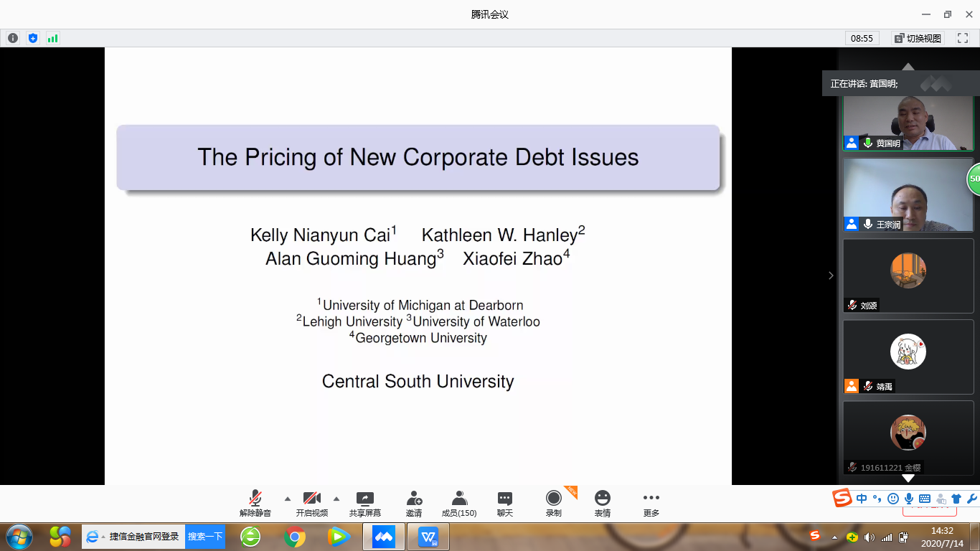Select 黄国明 speaker video thumbnail
This screenshot has height=551, width=980.
coord(908,122)
